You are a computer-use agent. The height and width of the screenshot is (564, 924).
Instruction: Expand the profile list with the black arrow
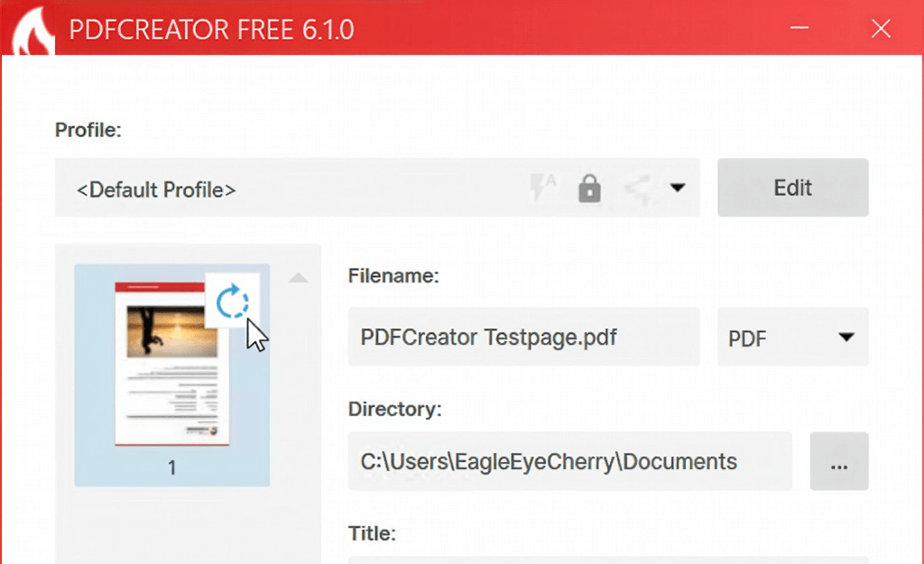678,188
